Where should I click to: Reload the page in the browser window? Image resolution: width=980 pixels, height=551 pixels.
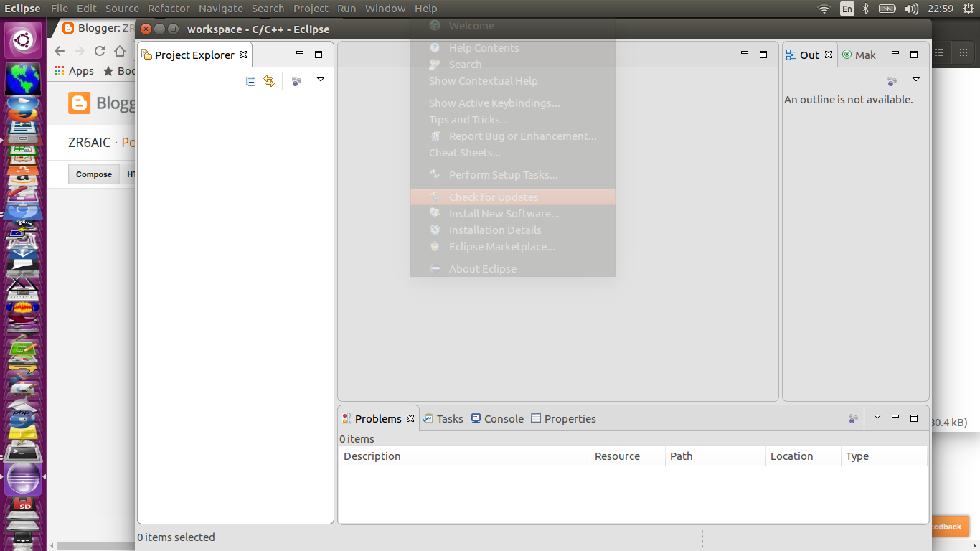click(100, 51)
